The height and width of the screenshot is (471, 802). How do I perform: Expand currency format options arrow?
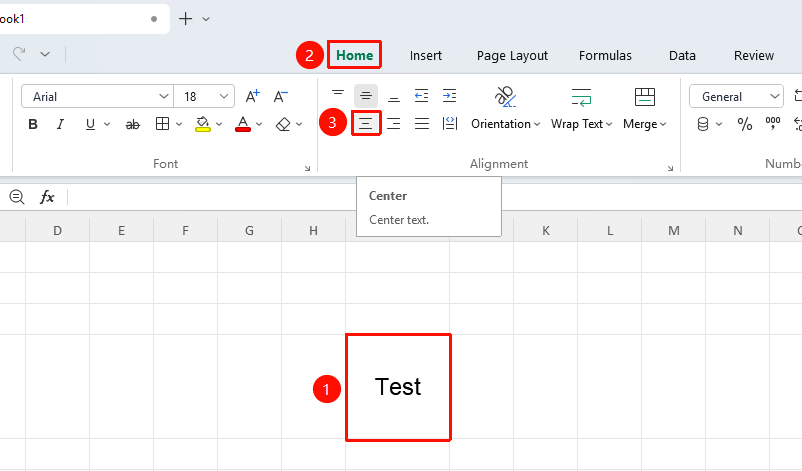[x=719, y=124]
